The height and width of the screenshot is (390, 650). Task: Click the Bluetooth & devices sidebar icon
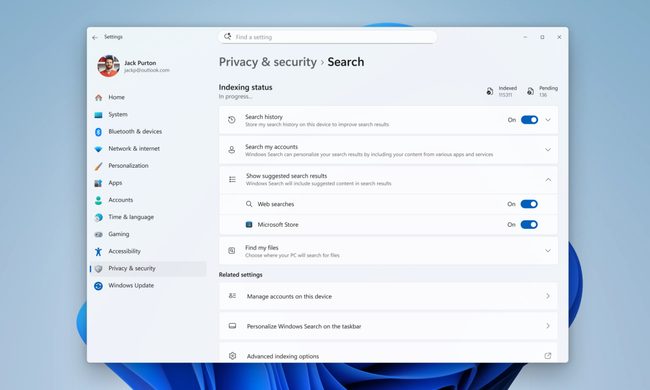98,132
